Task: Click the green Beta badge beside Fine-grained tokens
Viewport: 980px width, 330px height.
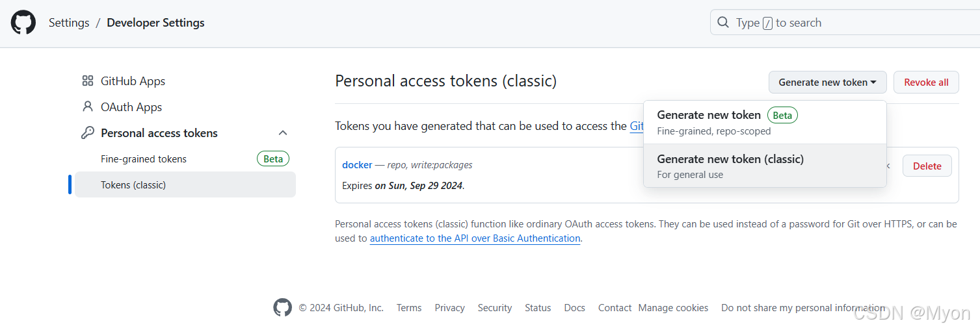Action: pyautogui.click(x=273, y=159)
